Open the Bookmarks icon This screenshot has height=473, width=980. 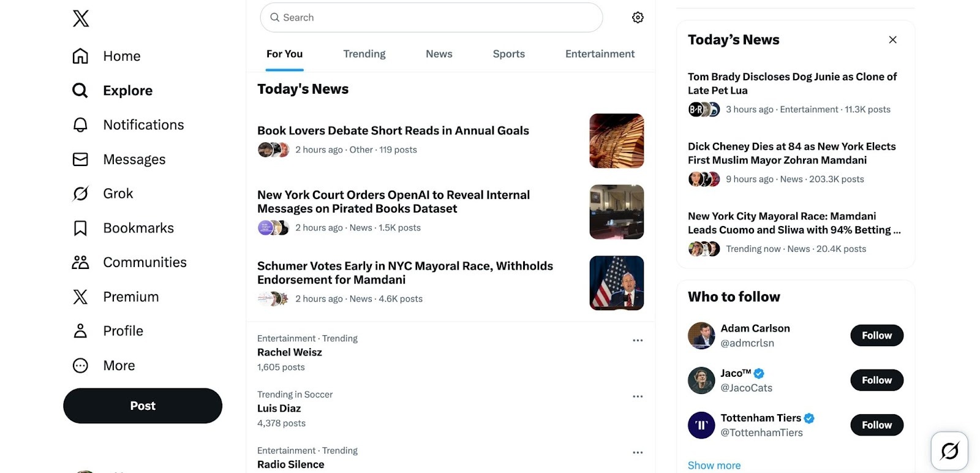[80, 228]
